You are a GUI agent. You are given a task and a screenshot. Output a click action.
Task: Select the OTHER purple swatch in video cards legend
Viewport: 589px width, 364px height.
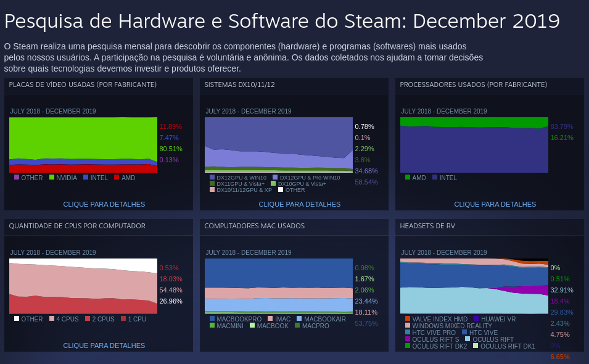[17, 177]
